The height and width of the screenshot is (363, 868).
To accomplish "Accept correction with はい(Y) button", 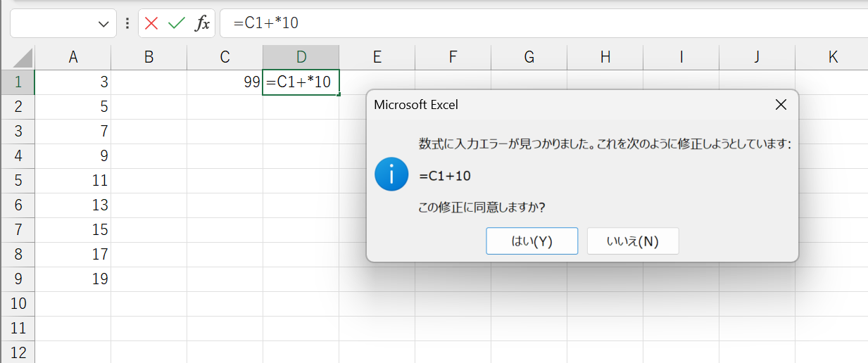I will coord(532,241).
